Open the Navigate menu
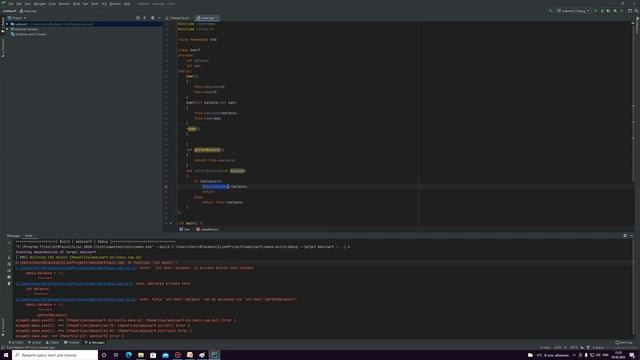Image resolution: width=640 pixels, height=360 pixels. tap(40, 4)
